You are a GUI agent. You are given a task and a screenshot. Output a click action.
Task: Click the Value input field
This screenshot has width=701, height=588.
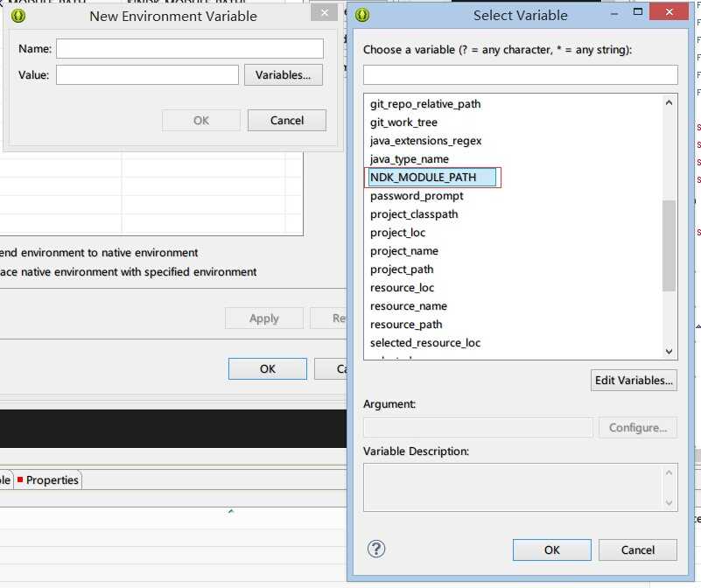[x=147, y=74]
